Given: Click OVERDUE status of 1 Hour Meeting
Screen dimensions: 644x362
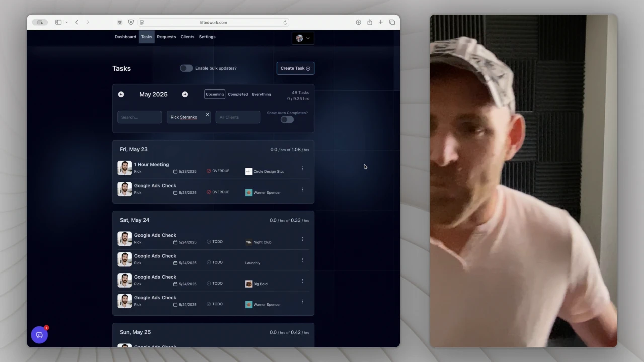Looking at the screenshot, I should coord(218,171).
